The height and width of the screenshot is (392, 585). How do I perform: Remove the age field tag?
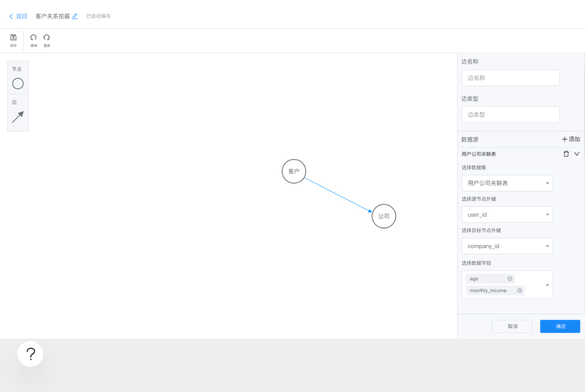(x=510, y=278)
